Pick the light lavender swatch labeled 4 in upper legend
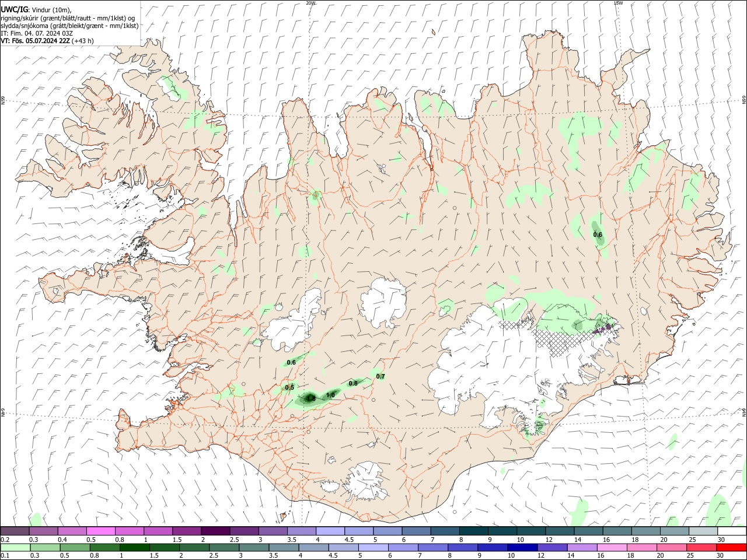The width and height of the screenshot is (747, 560). click(329, 531)
